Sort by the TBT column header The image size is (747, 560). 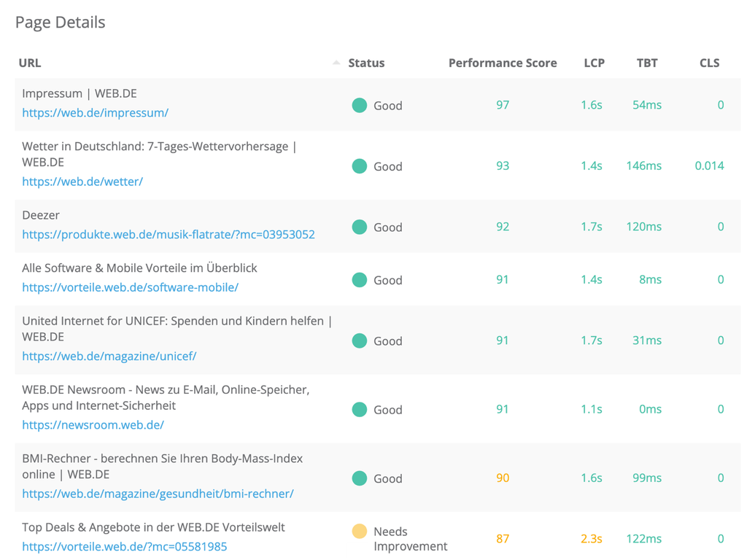pos(647,63)
